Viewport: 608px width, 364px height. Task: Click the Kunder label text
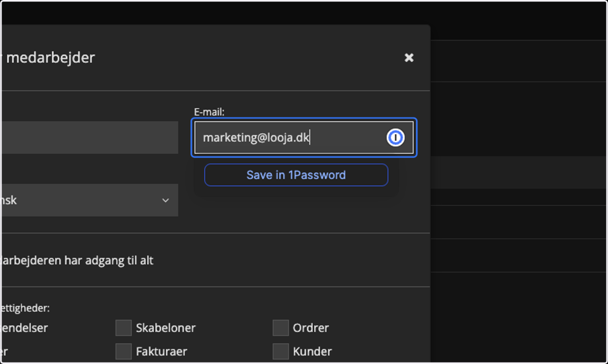pyautogui.click(x=312, y=351)
